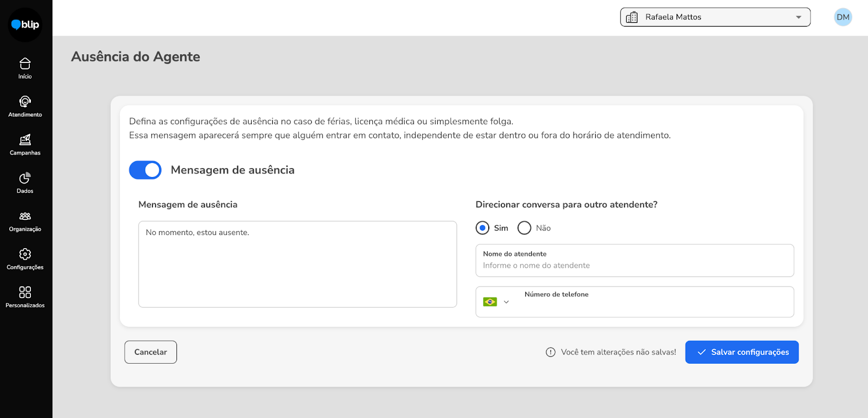Click the Número de telefone input
Image resolution: width=868 pixels, height=418 pixels.
(x=651, y=306)
